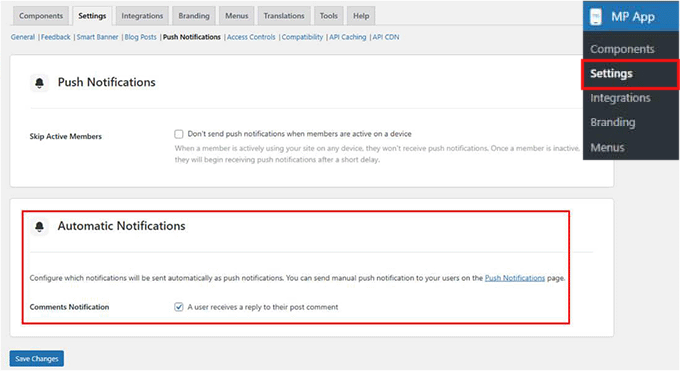Click the Save Changes button

37,359
